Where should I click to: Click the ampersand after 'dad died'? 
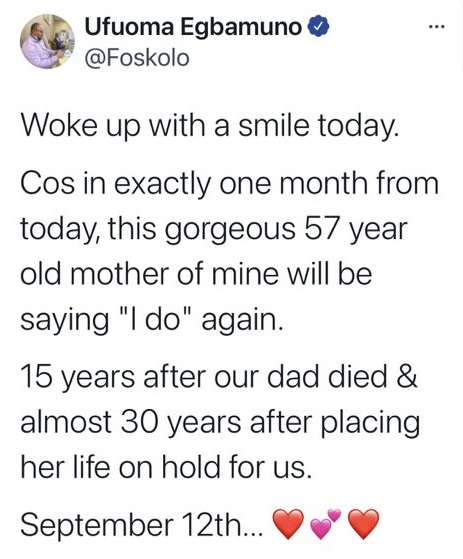407,377
